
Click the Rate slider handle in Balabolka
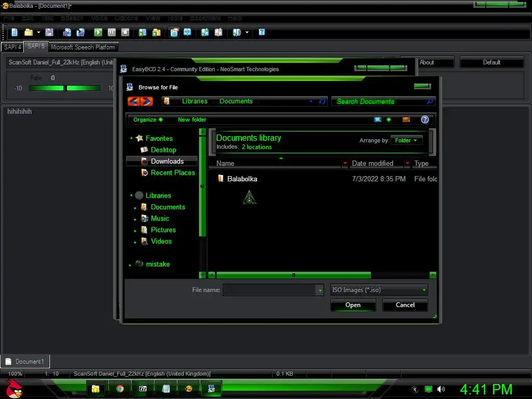65,88
